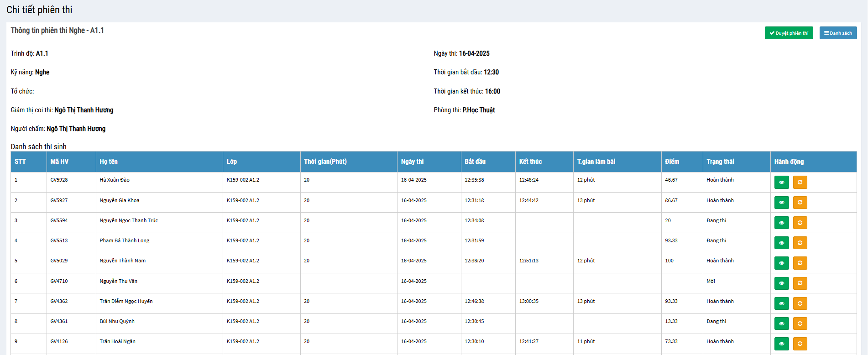View eye icon for Trần Hoài Ngân
This screenshot has width=868, height=355.
coord(781,344)
